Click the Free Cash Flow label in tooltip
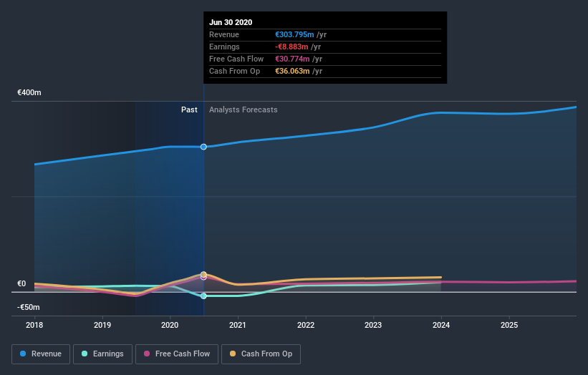The height and width of the screenshot is (375, 588). click(236, 59)
